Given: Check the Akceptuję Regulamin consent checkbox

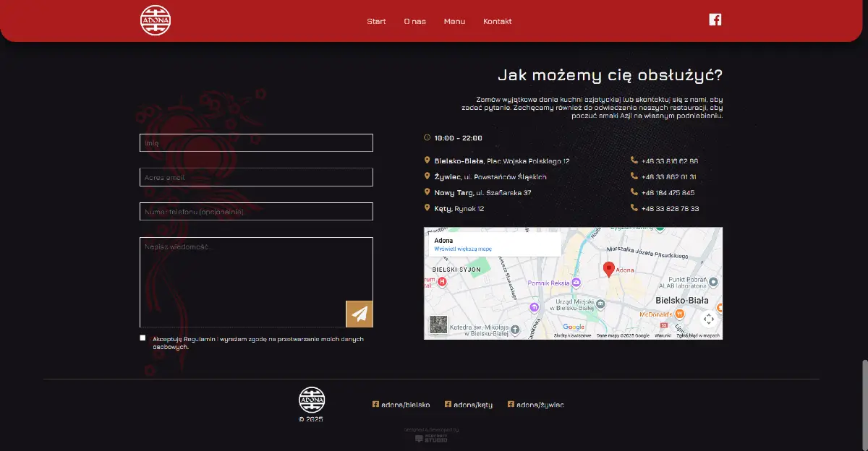Looking at the screenshot, I should tap(142, 338).
